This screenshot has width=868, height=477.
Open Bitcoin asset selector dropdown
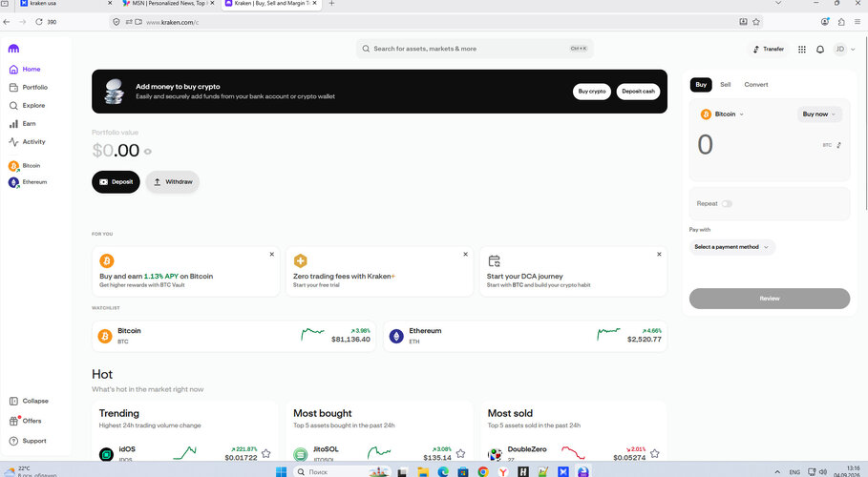pos(723,114)
